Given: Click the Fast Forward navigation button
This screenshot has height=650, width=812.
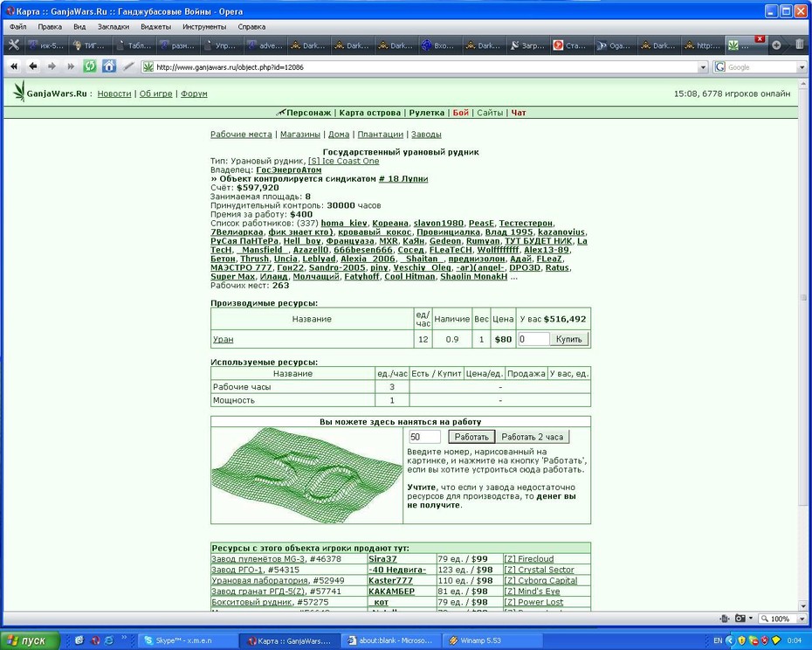Looking at the screenshot, I should [71, 66].
